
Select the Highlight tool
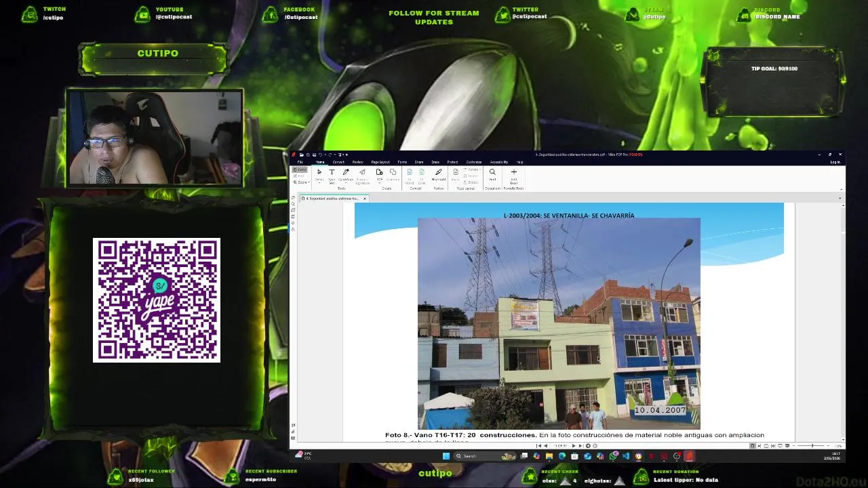tap(439, 175)
